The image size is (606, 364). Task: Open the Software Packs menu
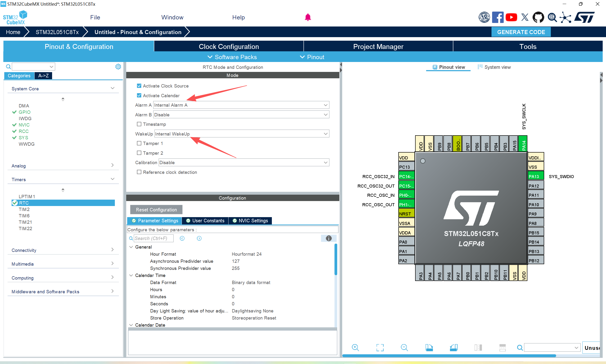232,57
